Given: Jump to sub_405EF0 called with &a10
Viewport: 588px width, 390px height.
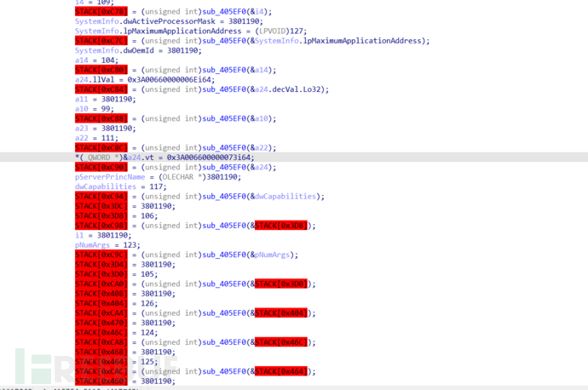Looking at the screenshot, I should click(227, 118).
